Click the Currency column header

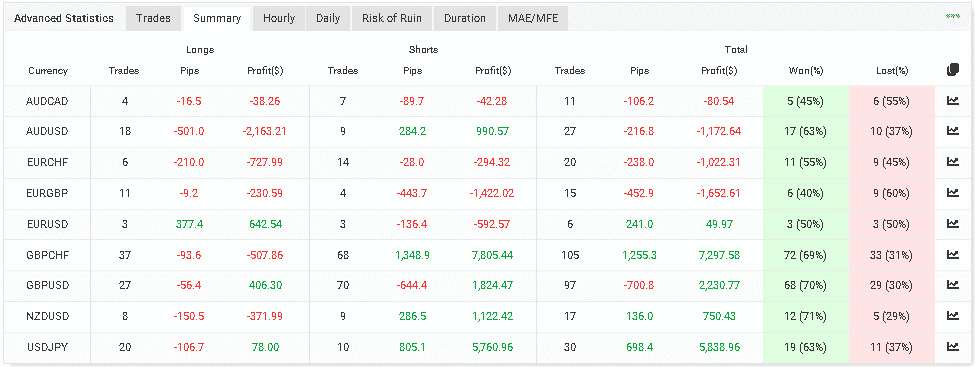click(x=48, y=71)
